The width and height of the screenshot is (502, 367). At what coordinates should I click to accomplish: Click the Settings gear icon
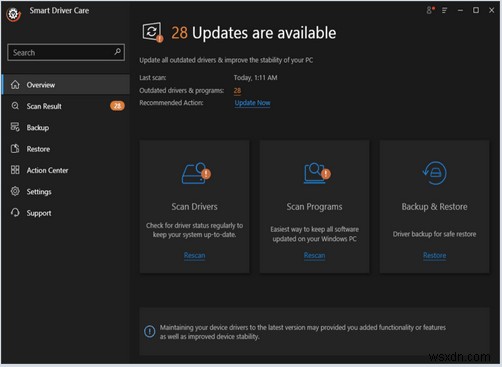coord(15,191)
